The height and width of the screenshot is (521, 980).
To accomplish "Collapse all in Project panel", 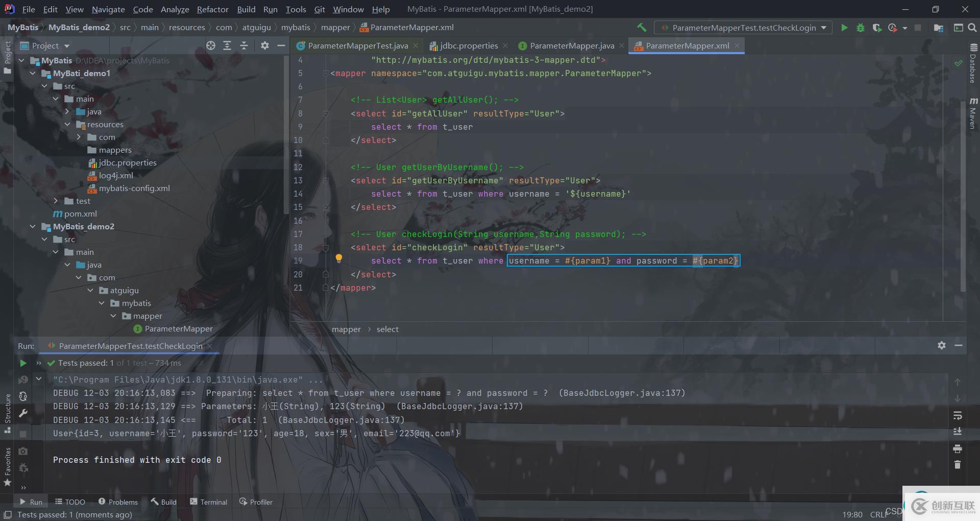I will pyautogui.click(x=244, y=45).
